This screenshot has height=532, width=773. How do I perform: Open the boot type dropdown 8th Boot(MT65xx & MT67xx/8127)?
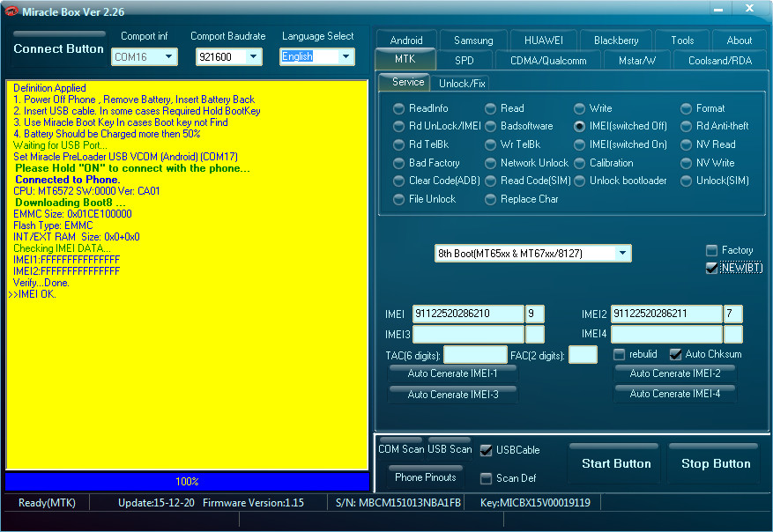(533, 253)
